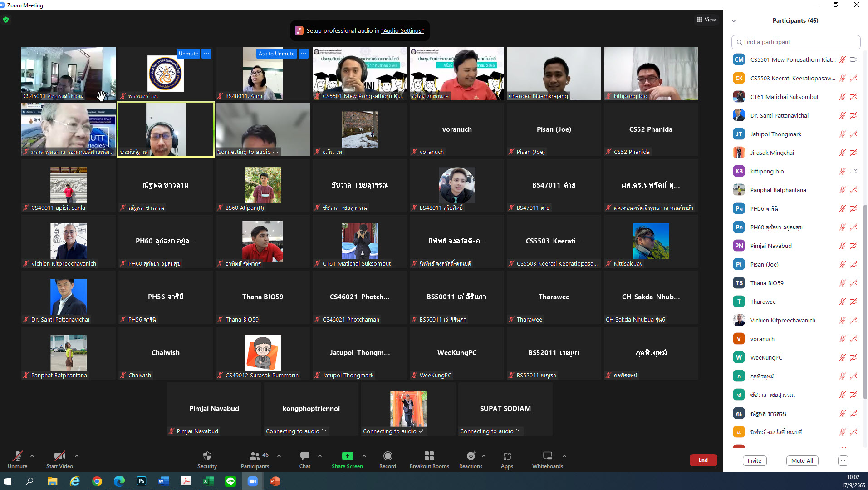Open the View layout menu
The height and width of the screenshot is (490, 868).
(x=706, y=20)
